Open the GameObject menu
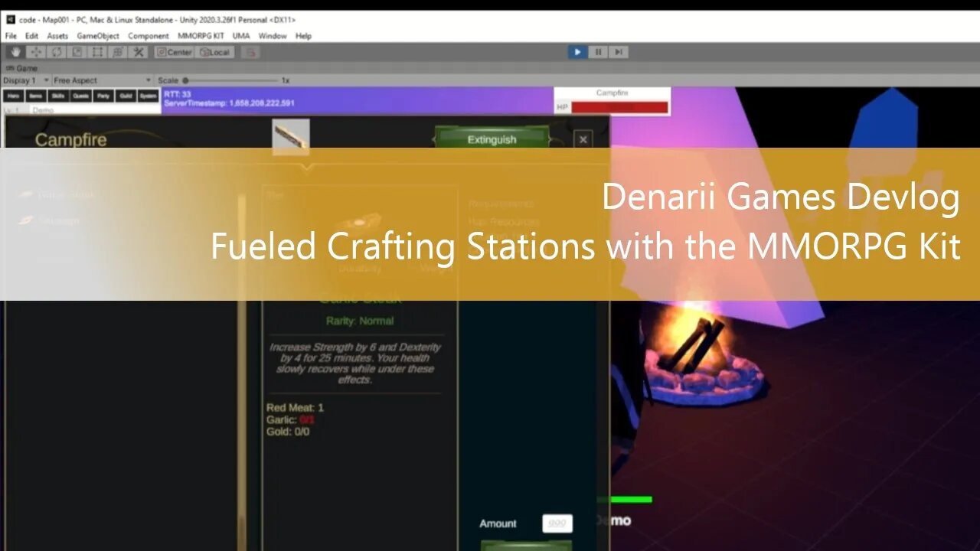 [x=98, y=36]
